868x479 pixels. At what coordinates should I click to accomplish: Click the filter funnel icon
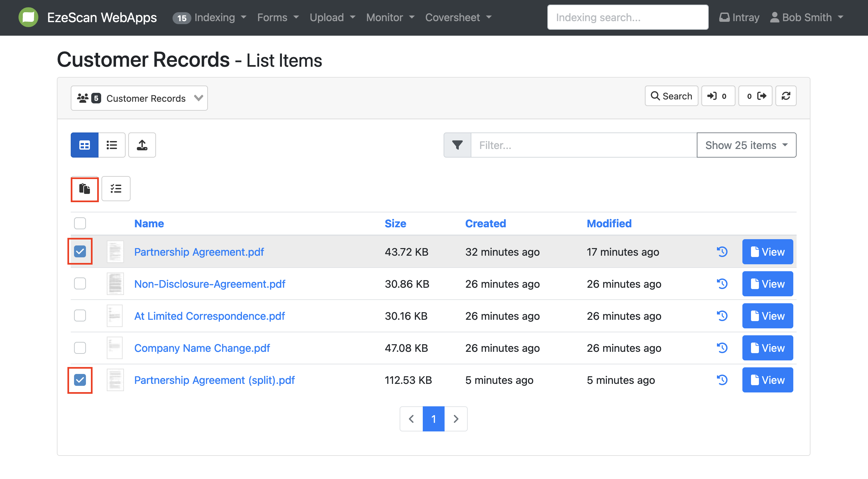[x=457, y=145]
